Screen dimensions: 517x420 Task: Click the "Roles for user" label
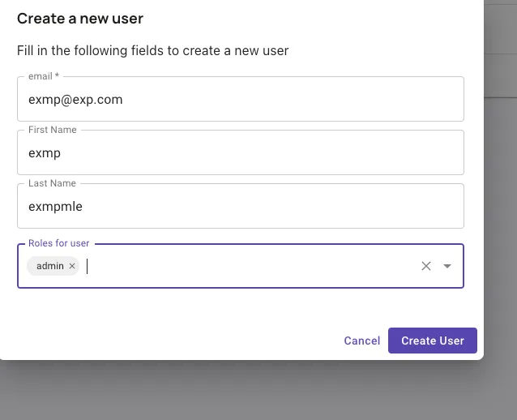[x=58, y=243]
